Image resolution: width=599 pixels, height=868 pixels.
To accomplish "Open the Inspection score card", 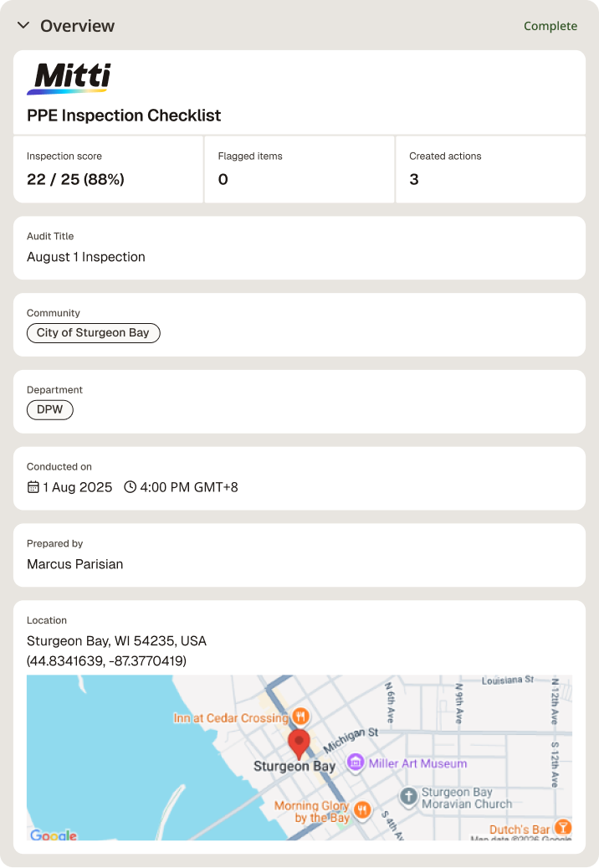I will point(109,169).
